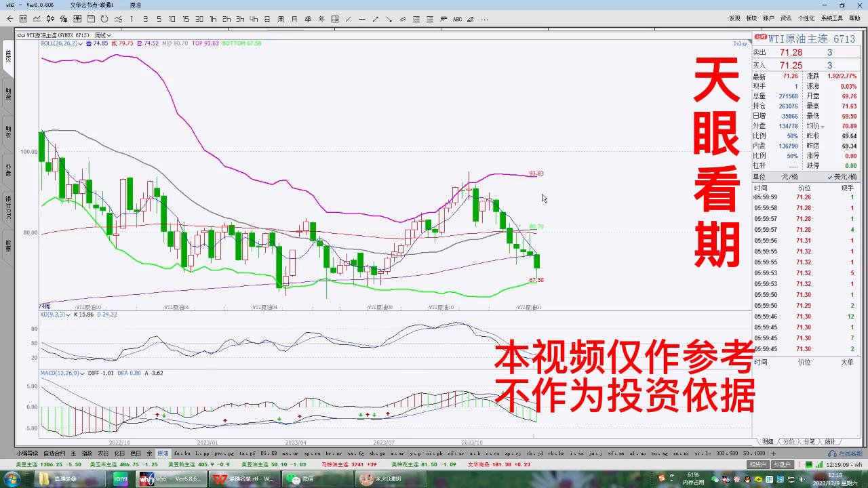Click the 卖出 price 71.28

pyautogui.click(x=791, y=52)
